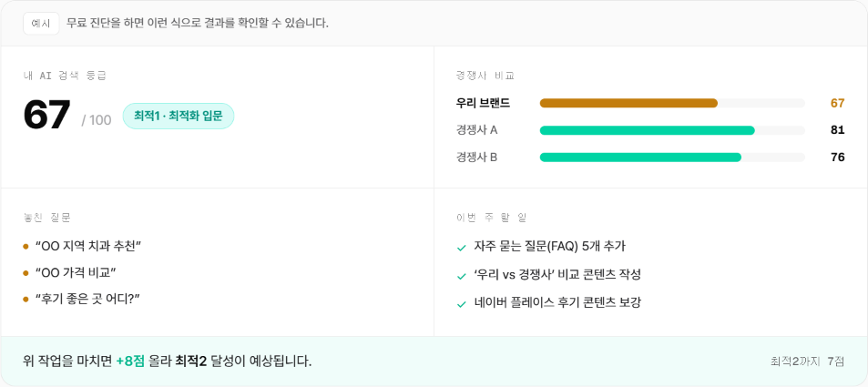The image size is (868, 387).
Task: Click the 예시 badge at top
Action: 41,24
